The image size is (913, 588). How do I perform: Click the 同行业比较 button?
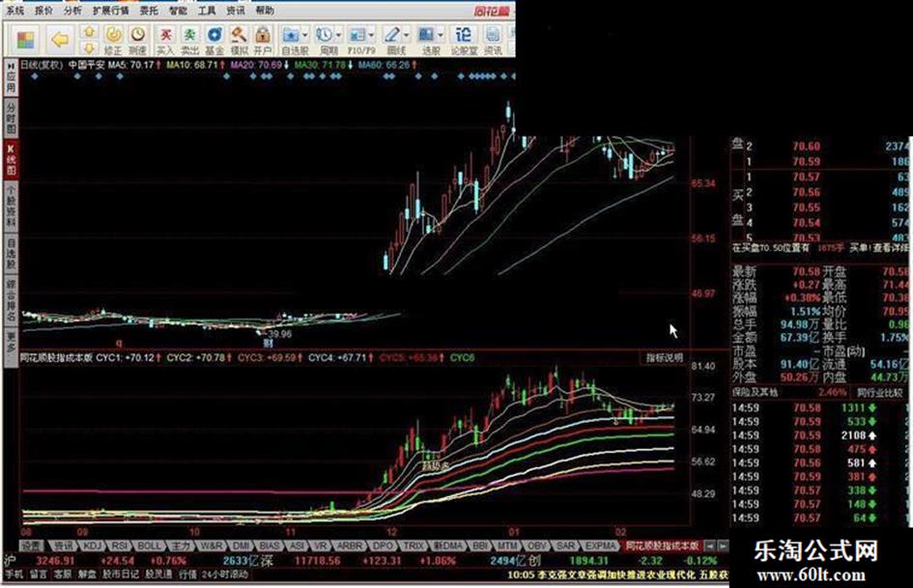(x=879, y=393)
